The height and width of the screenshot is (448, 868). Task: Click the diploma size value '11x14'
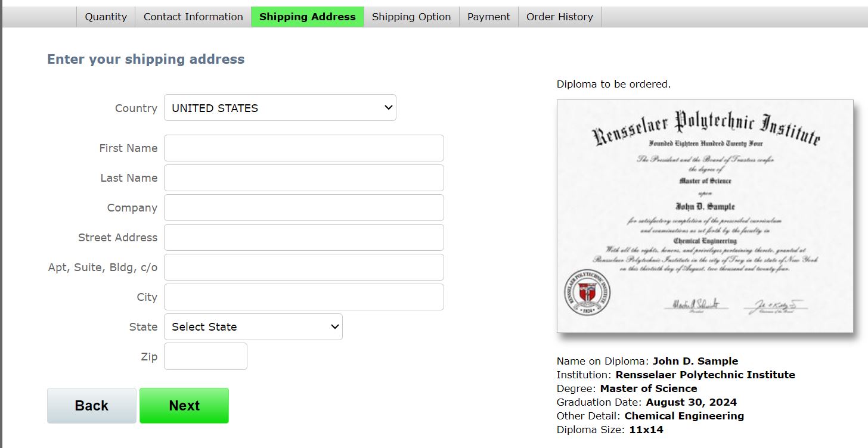click(x=646, y=430)
